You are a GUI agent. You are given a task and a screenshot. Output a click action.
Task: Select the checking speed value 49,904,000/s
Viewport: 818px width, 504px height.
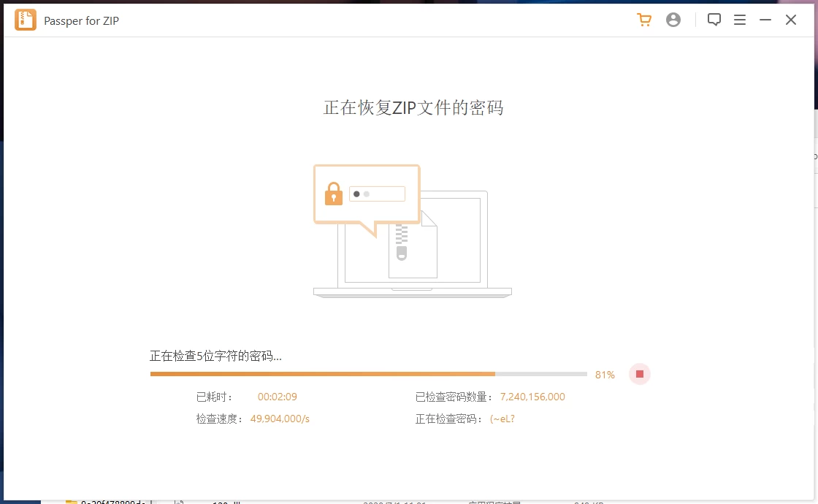coord(280,419)
